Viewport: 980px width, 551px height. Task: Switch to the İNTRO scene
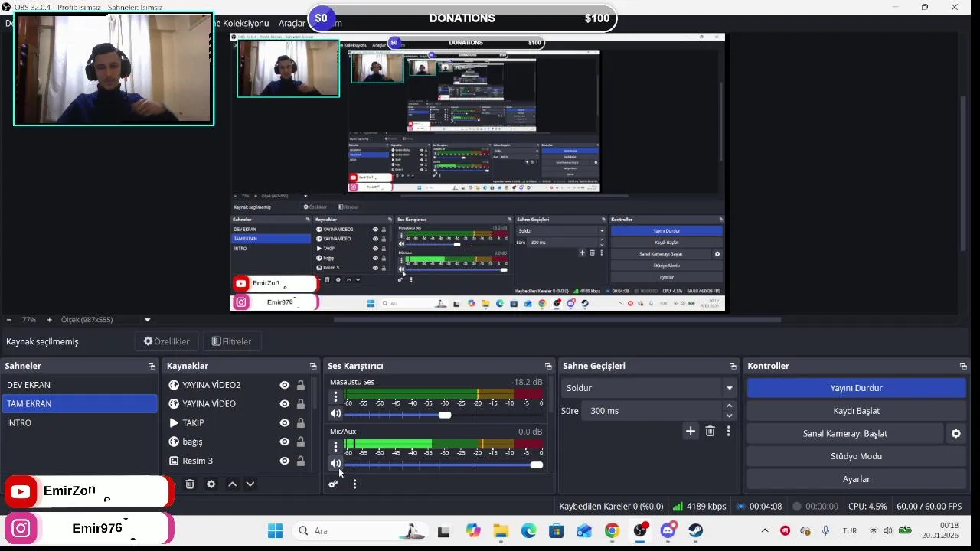tap(80, 422)
